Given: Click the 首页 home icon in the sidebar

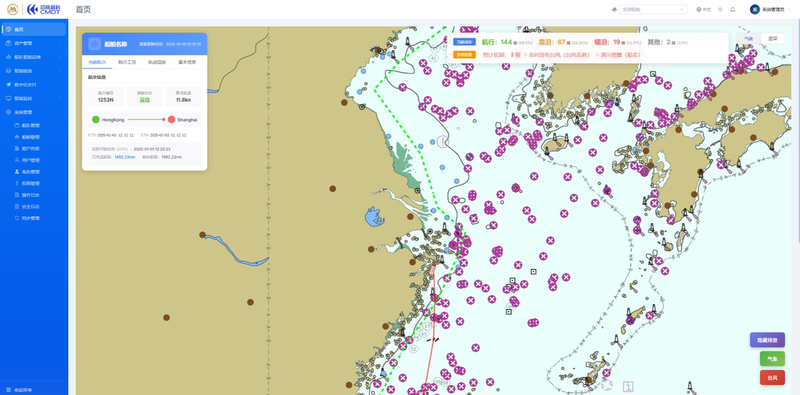Looking at the screenshot, I should coord(8,29).
